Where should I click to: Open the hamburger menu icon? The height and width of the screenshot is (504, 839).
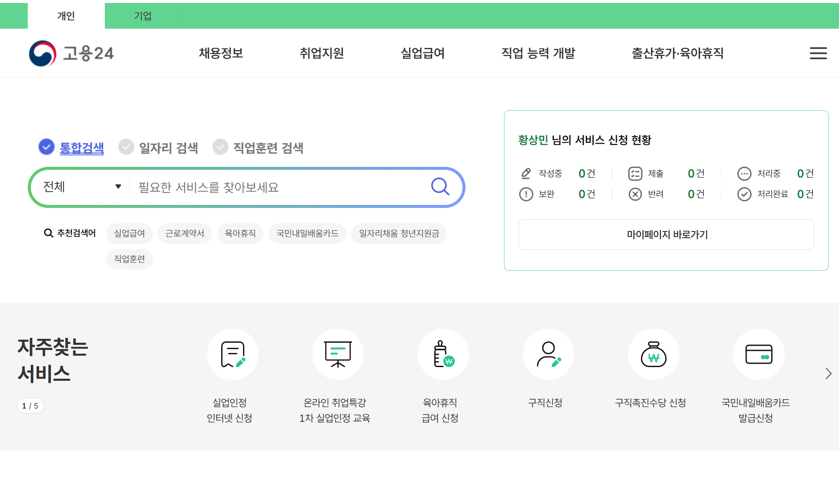(818, 53)
